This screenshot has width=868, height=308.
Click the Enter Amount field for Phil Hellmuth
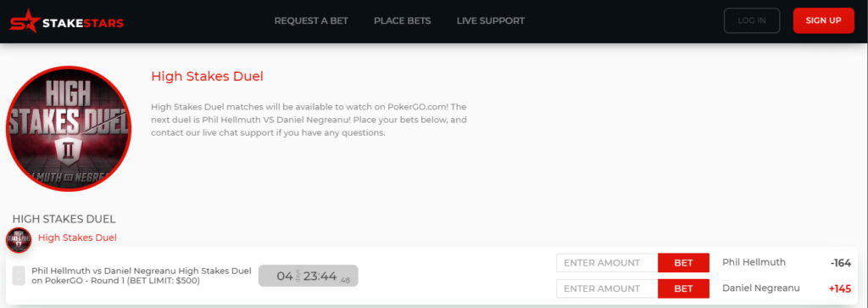(607, 262)
